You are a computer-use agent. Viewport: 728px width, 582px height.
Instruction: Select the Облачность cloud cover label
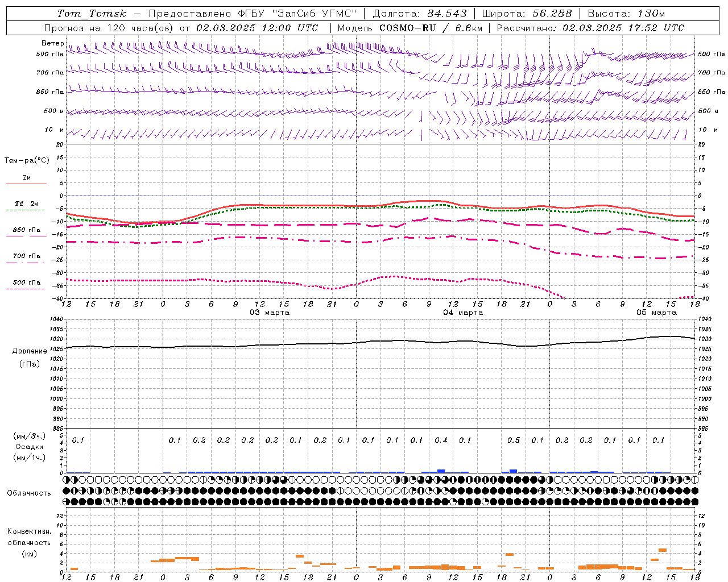(x=29, y=493)
